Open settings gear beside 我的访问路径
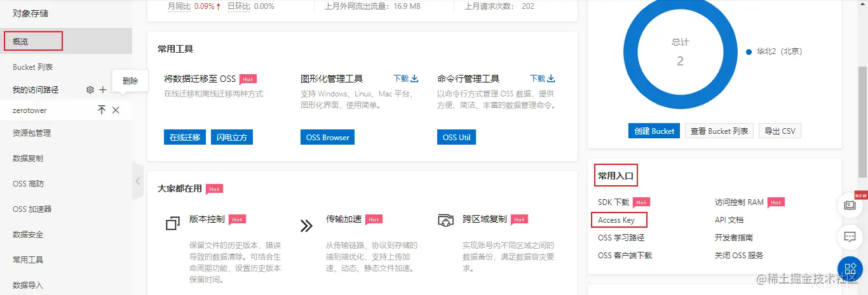This screenshot has width=868, height=295. [90, 90]
